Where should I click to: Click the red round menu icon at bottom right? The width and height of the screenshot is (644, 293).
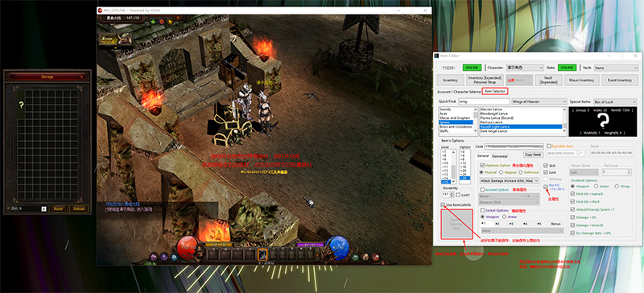pyautogui.click(x=375, y=257)
